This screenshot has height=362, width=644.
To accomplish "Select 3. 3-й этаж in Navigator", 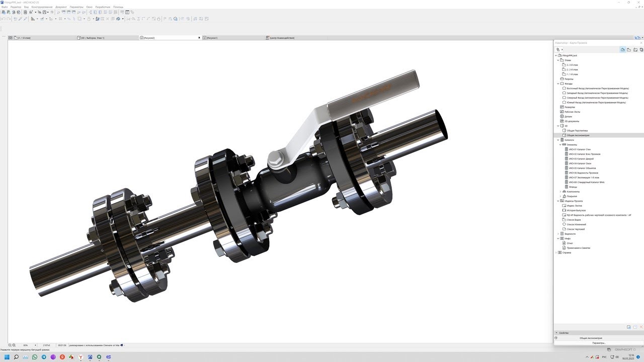I will 572,65.
